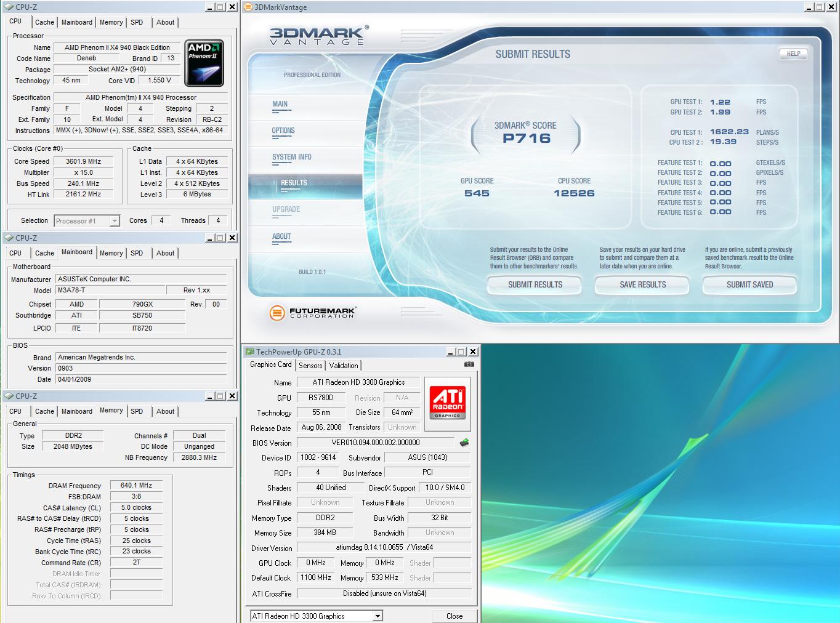
Task: Click the GPU-Z Device ID value 1002 - 9614
Action: [318, 457]
